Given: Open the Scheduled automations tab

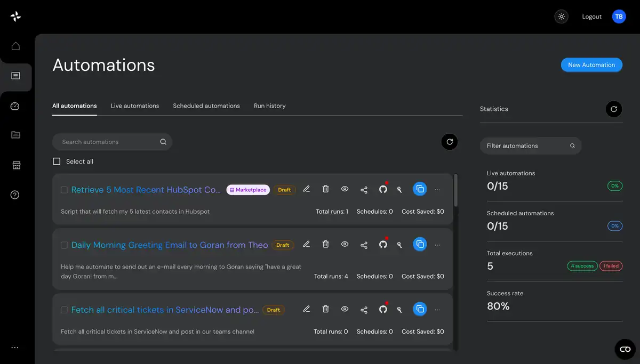Looking at the screenshot, I should [x=206, y=106].
